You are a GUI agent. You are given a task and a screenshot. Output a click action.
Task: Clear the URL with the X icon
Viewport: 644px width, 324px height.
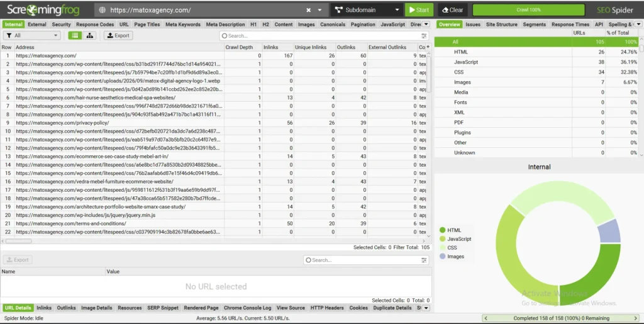click(308, 10)
